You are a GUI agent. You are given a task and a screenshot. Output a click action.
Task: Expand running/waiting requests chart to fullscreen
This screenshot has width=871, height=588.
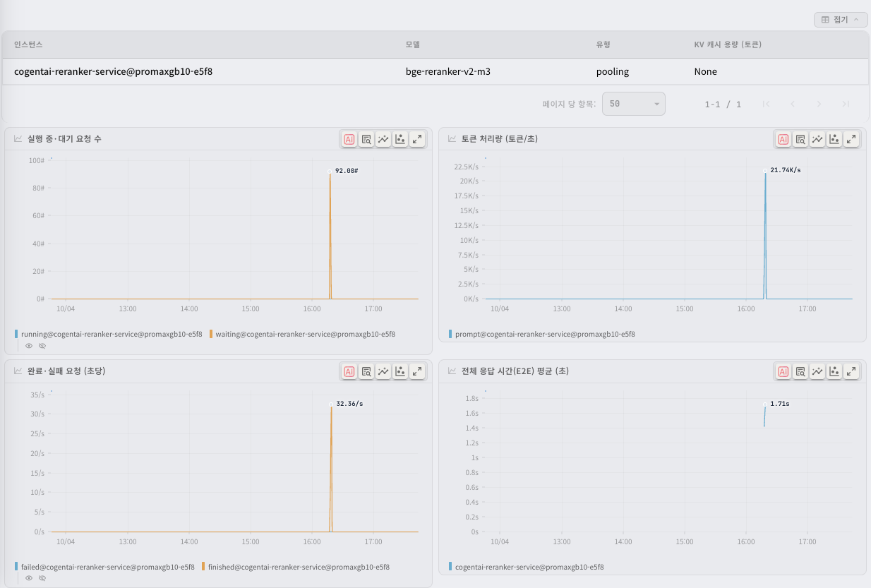[417, 139]
